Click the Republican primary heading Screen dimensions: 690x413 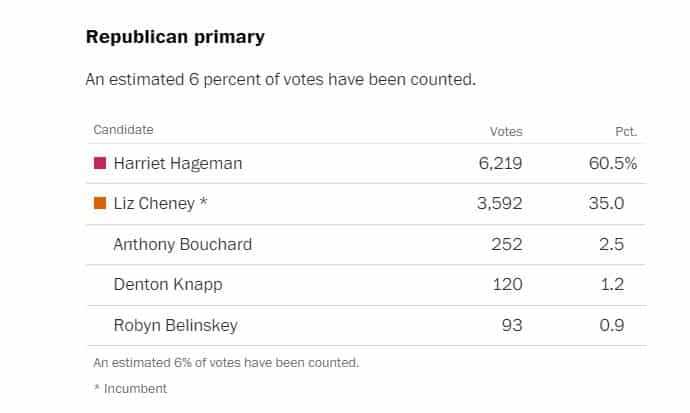point(175,37)
